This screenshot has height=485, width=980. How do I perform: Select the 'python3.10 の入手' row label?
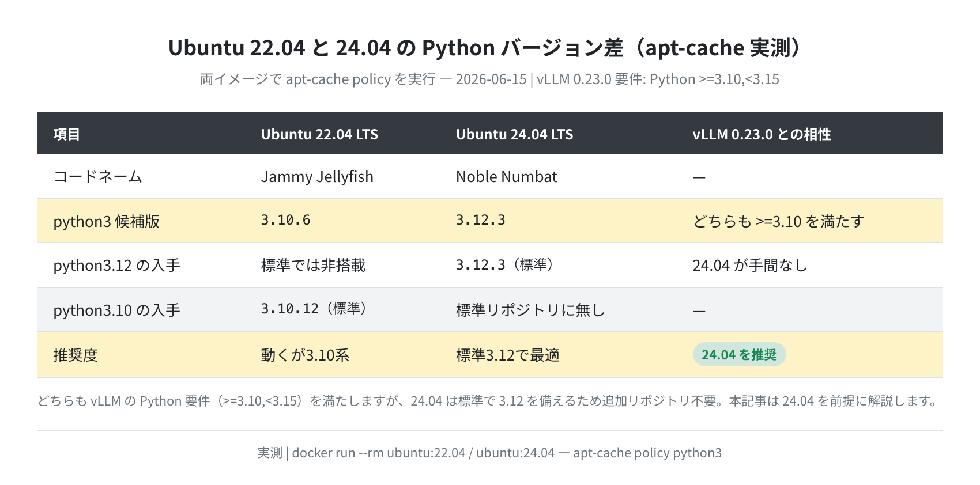click(x=116, y=310)
